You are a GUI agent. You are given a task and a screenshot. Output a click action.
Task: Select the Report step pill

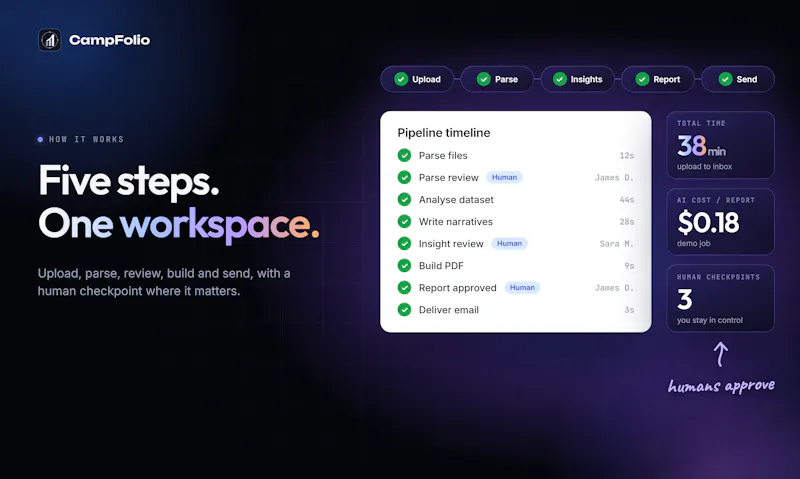pyautogui.click(x=658, y=79)
